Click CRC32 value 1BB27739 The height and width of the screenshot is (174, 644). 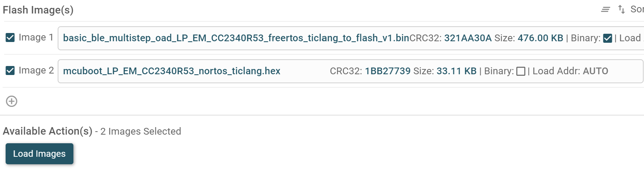388,71
